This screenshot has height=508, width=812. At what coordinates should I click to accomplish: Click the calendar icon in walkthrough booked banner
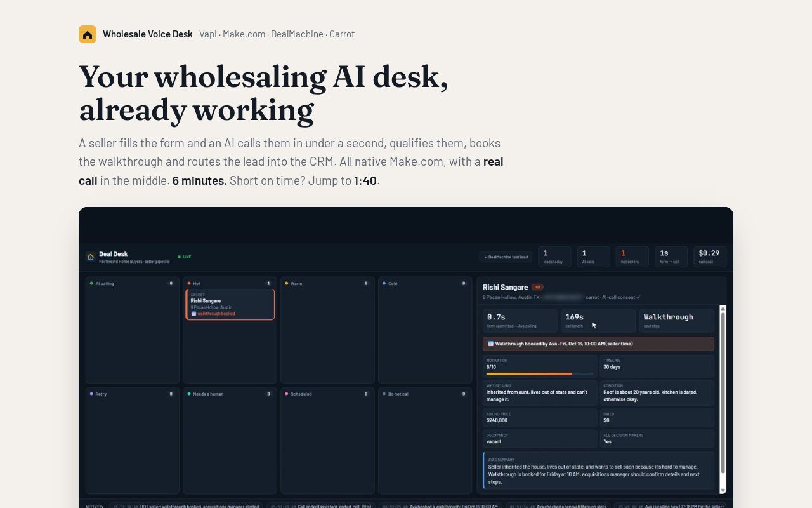click(491, 344)
